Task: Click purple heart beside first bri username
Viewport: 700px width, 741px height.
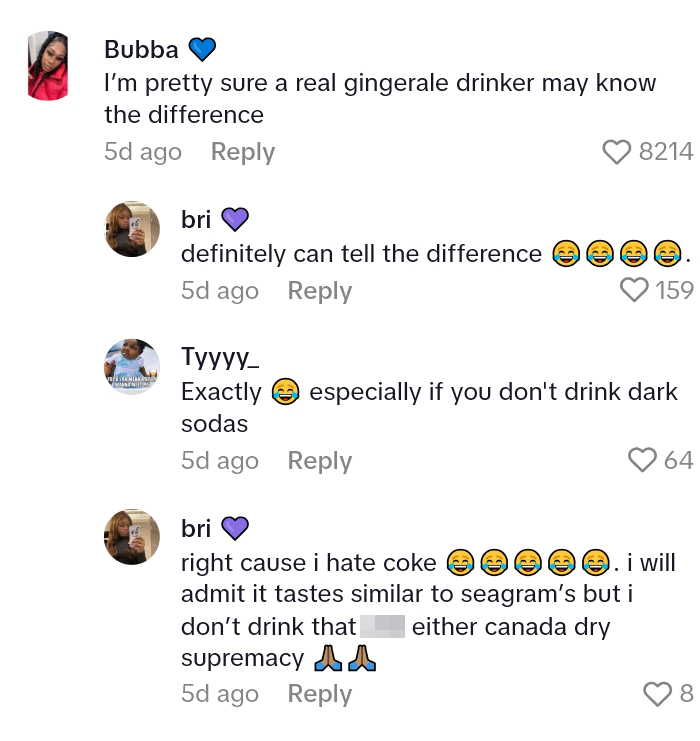Action: [234, 219]
